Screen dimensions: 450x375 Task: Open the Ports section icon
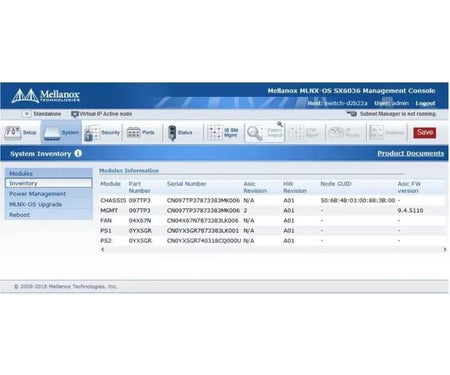(133, 133)
